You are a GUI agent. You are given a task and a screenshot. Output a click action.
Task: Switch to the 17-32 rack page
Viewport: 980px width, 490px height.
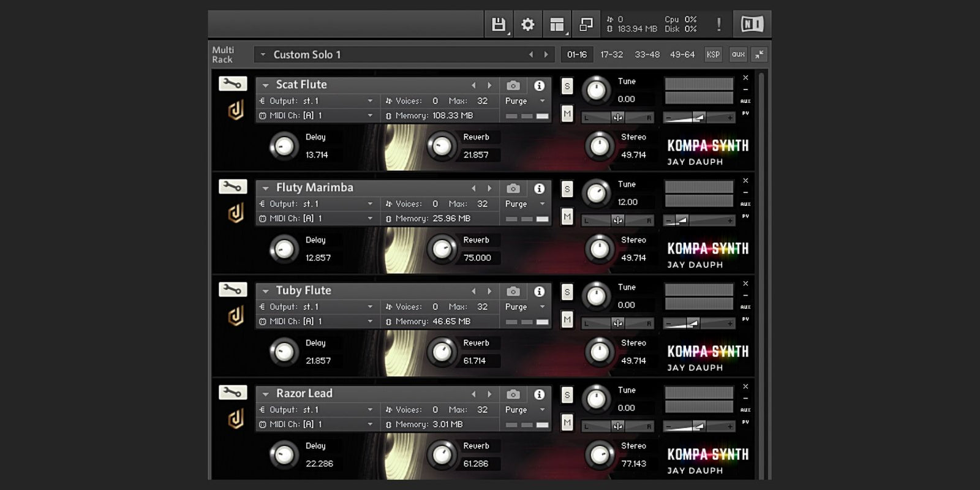611,55
